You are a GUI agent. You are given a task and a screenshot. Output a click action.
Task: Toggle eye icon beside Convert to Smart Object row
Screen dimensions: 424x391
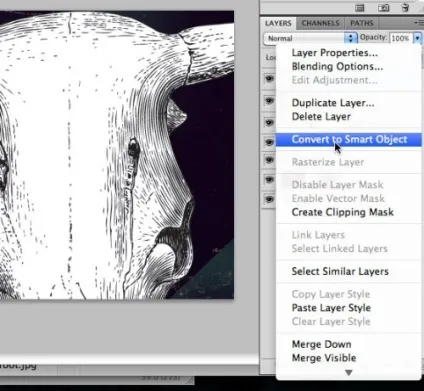click(269, 142)
